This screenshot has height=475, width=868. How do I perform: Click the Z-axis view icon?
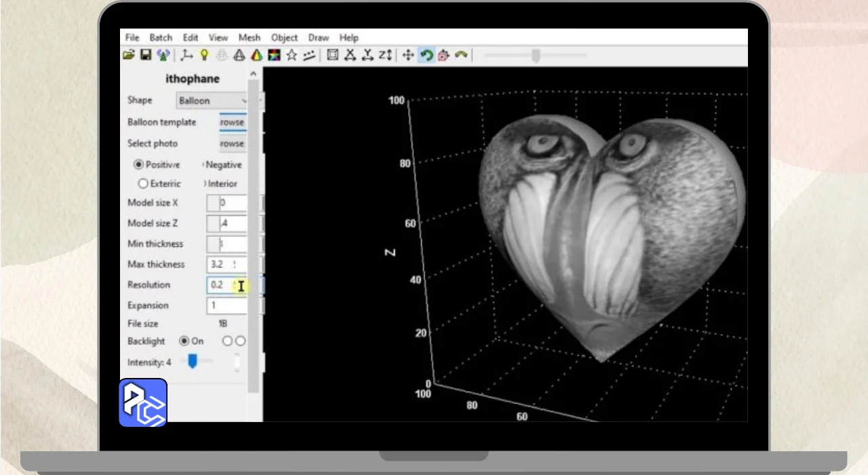pyautogui.click(x=385, y=55)
